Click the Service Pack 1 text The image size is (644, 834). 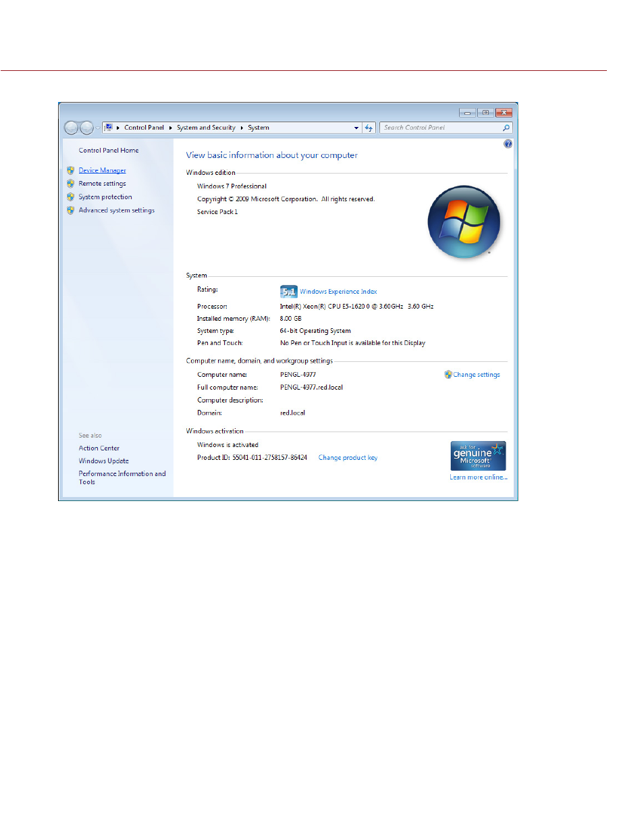pyautogui.click(x=217, y=212)
